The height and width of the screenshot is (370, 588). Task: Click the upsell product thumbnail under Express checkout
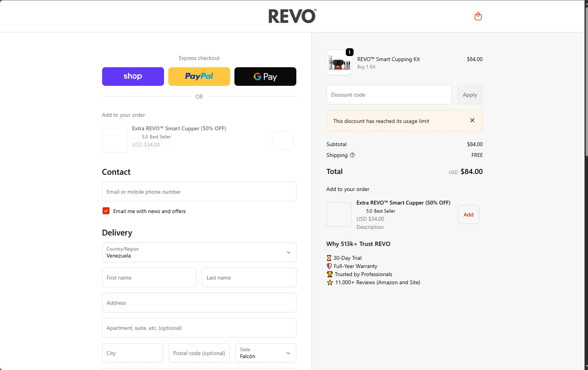point(114,140)
